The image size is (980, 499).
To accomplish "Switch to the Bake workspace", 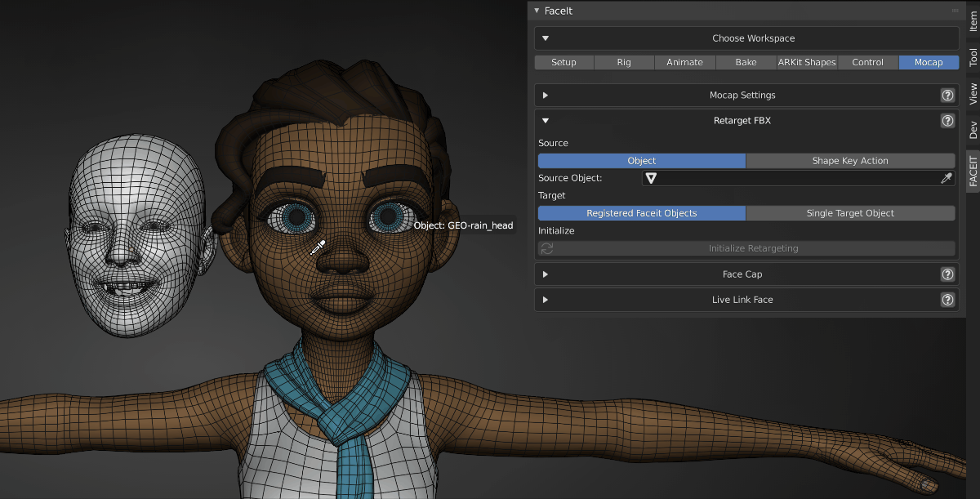I will [x=746, y=62].
